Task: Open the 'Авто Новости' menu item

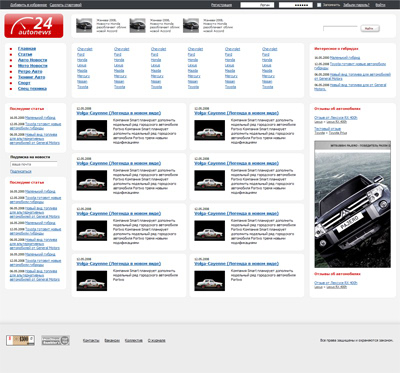Action: click(x=32, y=60)
